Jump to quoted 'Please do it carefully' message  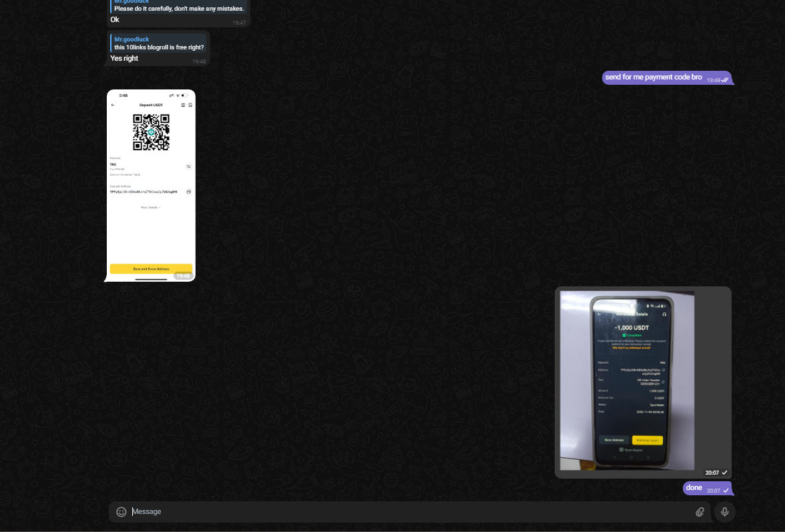pyautogui.click(x=178, y=7)
